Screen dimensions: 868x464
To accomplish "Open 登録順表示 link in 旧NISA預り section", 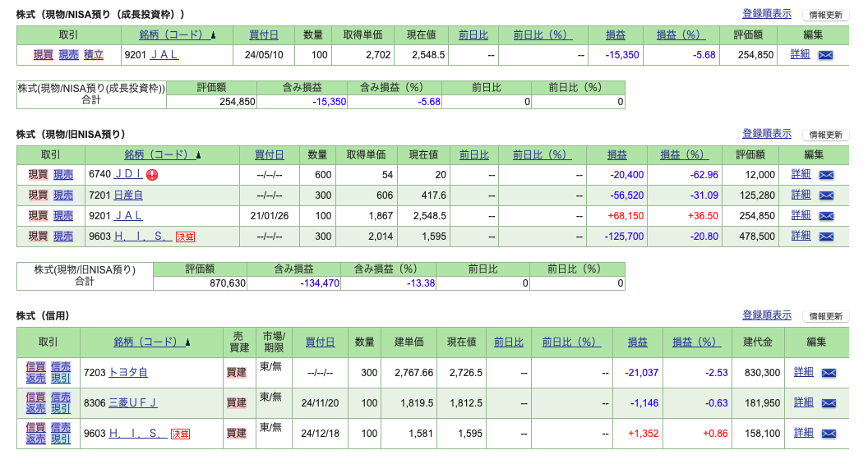I will coord(766,133).
